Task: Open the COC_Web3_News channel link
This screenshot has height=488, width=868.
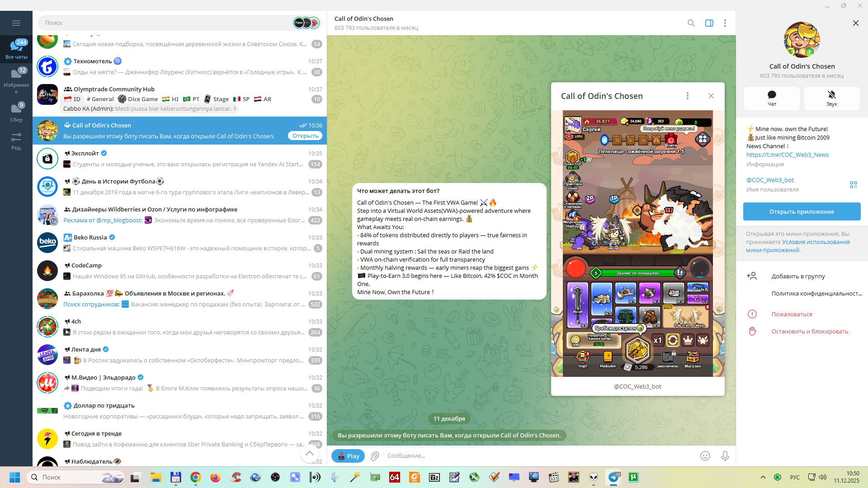Action: 787,155
